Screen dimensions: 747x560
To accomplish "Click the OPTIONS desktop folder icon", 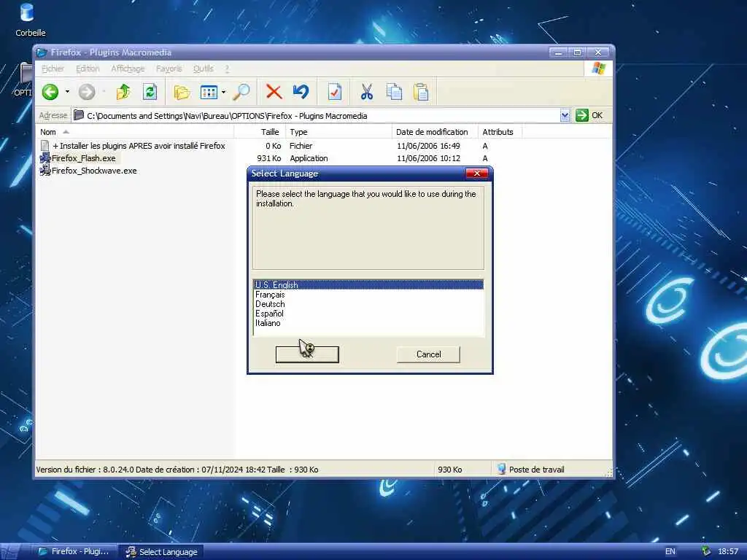I will (27, 74).
